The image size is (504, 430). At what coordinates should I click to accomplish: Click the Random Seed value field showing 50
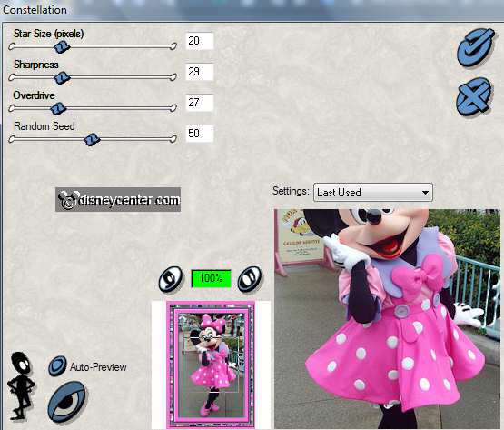click(x=200, y=134)
